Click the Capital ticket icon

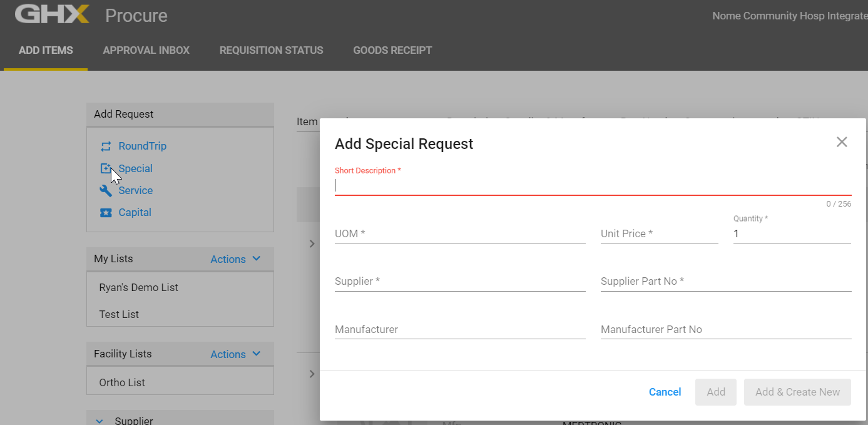106,213
